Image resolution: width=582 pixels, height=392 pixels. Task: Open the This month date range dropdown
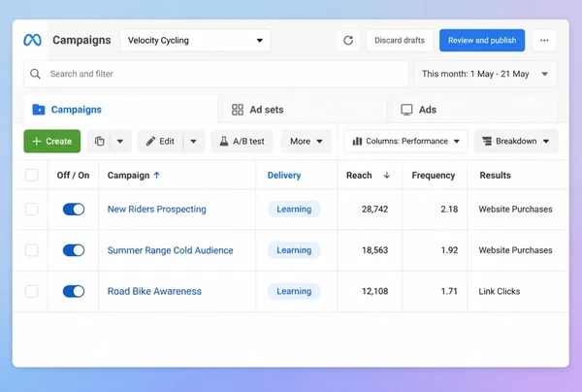[x=485, y=74]
